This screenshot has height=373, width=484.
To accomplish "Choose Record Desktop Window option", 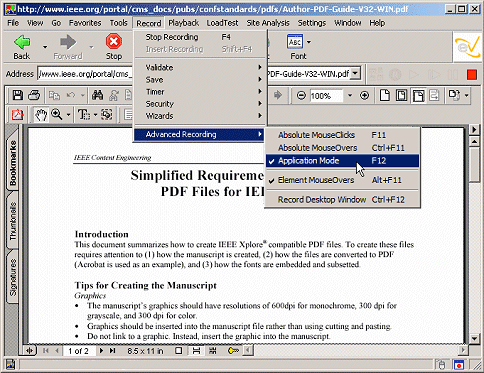I will (342, 200).
